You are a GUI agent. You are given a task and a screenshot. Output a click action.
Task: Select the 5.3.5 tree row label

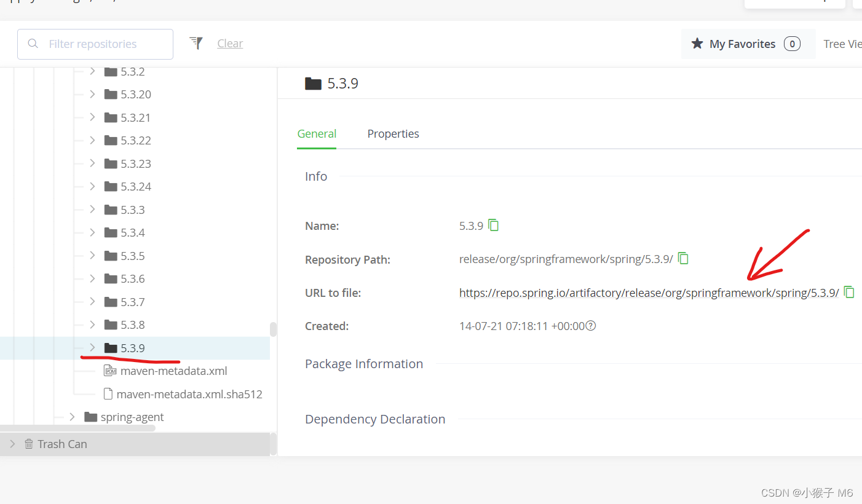[133, 256]
